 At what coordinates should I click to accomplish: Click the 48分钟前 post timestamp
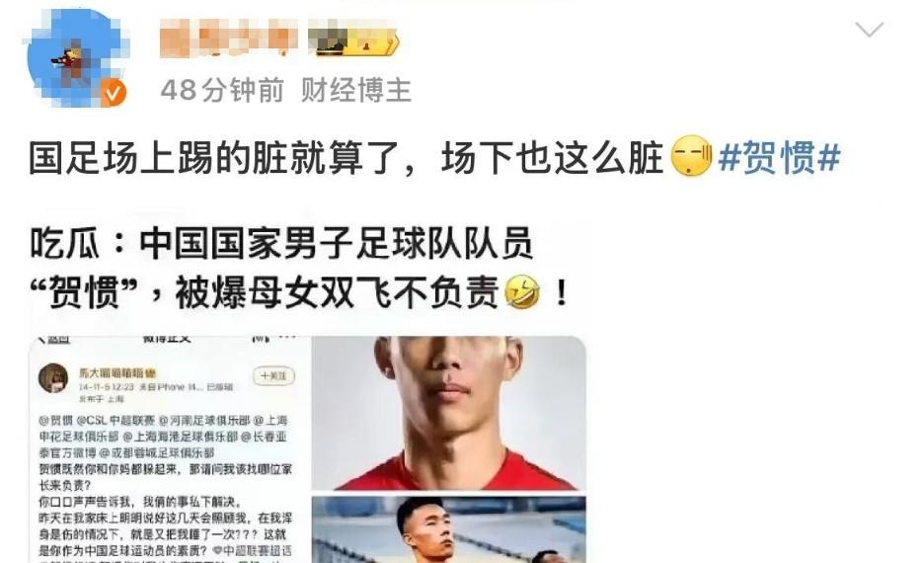coord(222,90)
